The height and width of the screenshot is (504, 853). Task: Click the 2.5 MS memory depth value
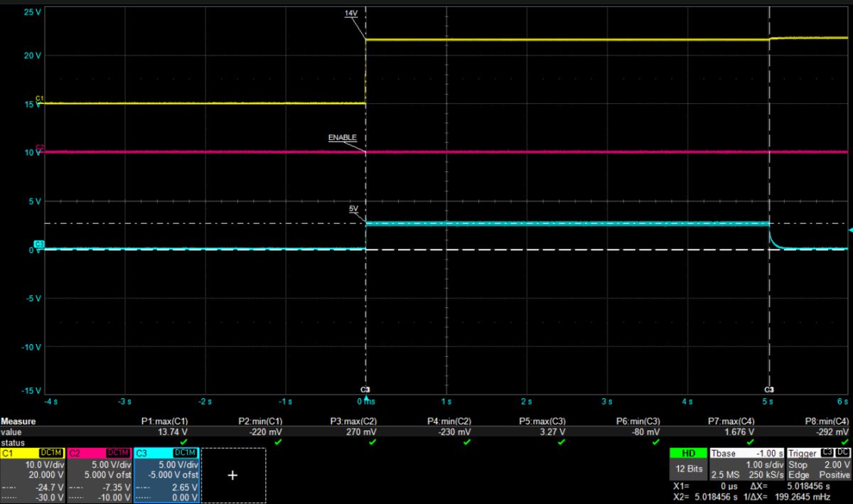click(724, 474)
